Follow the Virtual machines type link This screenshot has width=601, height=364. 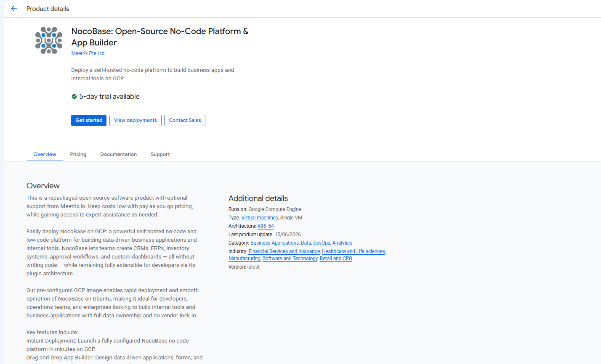[260, 218]
